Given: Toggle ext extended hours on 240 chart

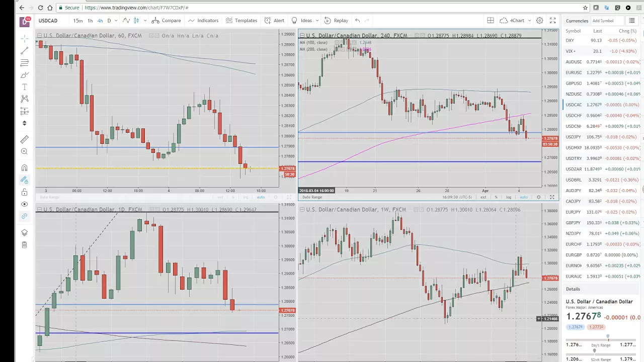Looking at the screenshot, I should 483,197.
